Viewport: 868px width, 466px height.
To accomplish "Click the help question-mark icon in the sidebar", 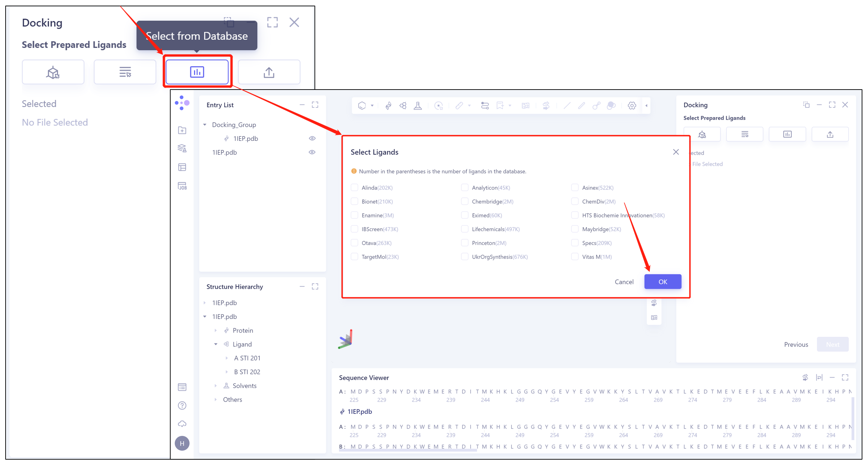I will (x=182, y=405).
